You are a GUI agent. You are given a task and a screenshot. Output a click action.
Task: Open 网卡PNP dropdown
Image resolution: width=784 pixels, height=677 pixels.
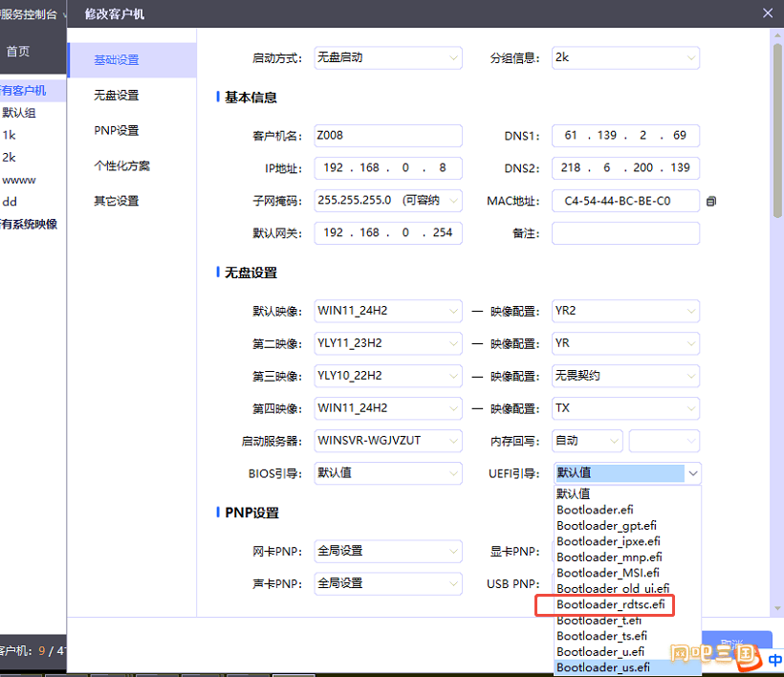[388, 551]
